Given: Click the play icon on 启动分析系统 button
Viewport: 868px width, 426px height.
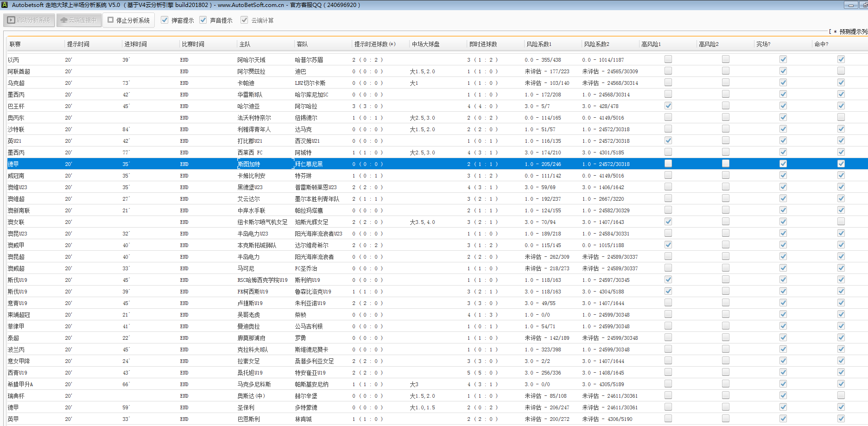Looking at the screenshot, I should tap(11, 20).
